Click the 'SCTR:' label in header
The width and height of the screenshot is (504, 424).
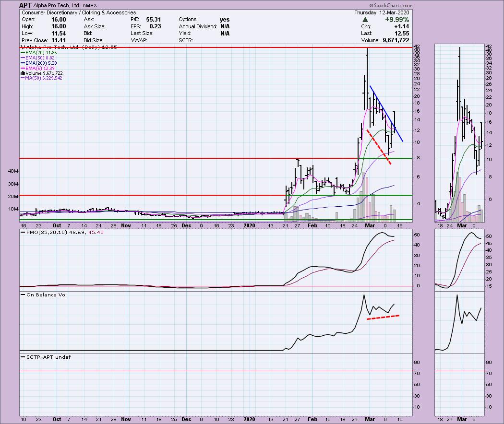pyautogui.click(x=185, y=40)
